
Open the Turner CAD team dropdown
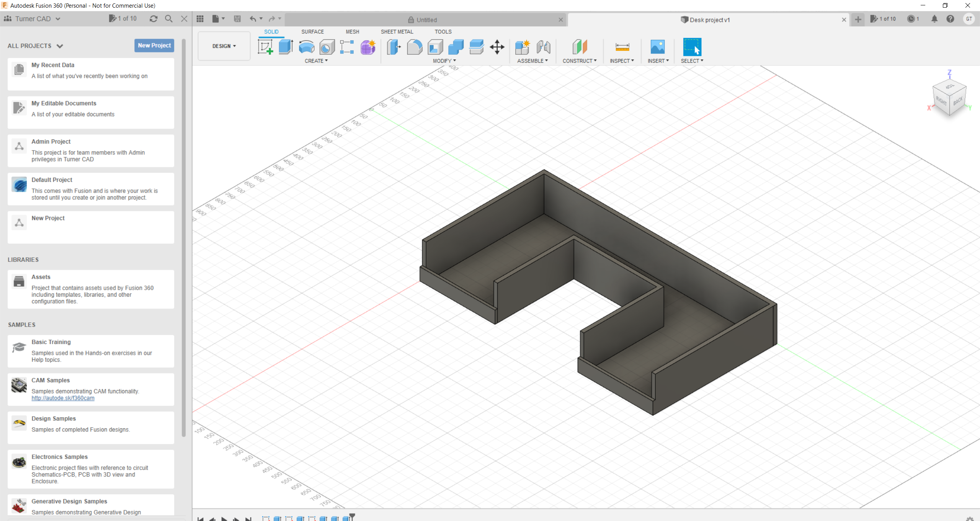click(x=32, y=19)
